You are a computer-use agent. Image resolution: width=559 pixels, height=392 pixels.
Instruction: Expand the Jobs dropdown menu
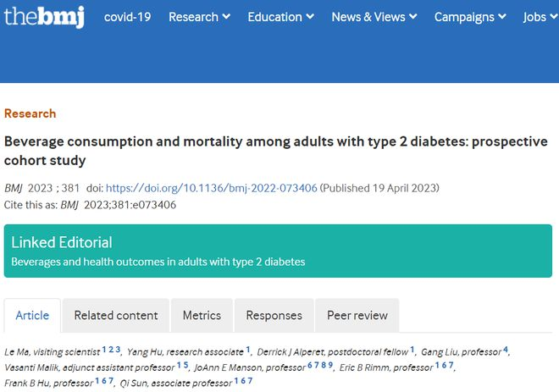click(540, 17)
